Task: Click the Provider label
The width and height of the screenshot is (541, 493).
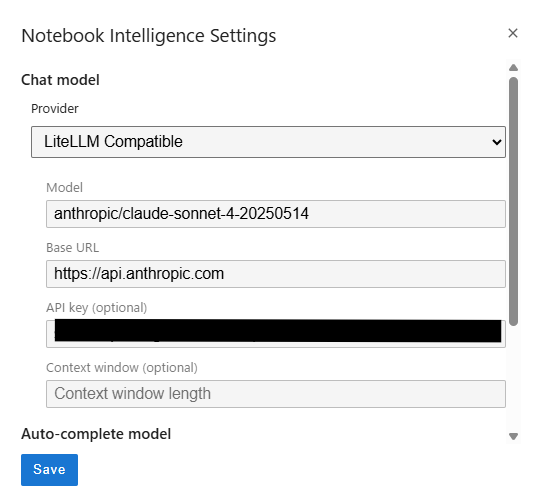Action: (55, 109)
